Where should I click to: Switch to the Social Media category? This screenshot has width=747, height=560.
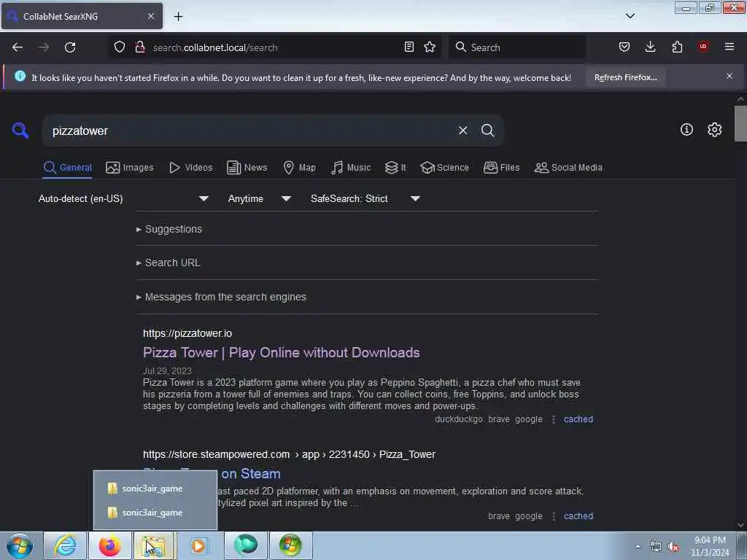[568, 168]
